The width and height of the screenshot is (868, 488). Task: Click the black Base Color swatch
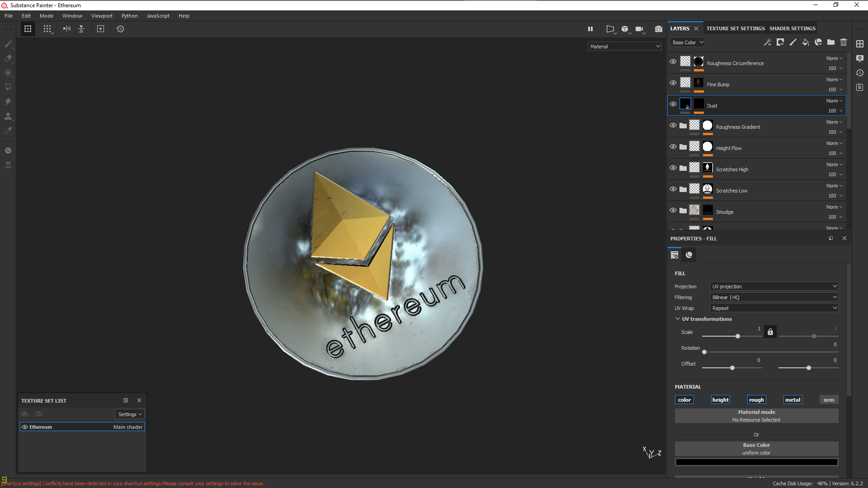pos(756,462)
